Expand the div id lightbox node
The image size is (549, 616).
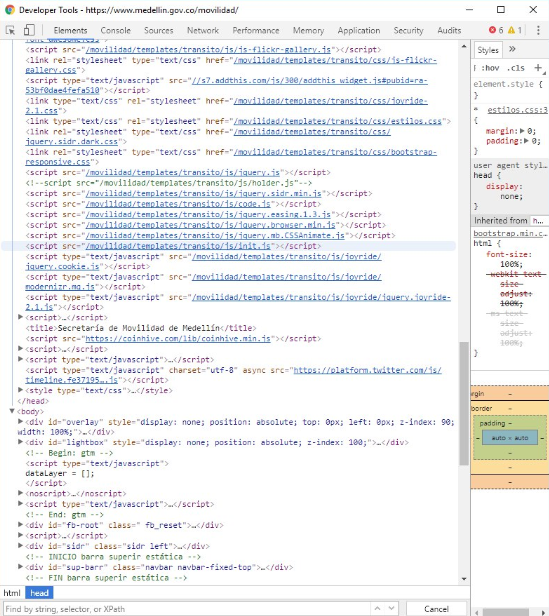pyautogui.click(x=20, y=442)
